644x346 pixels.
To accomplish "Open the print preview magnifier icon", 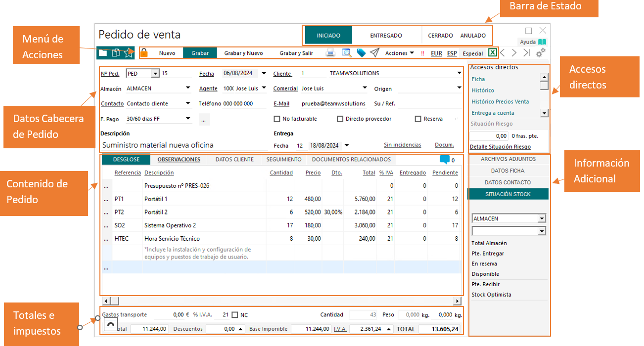I will click(346, 53).
